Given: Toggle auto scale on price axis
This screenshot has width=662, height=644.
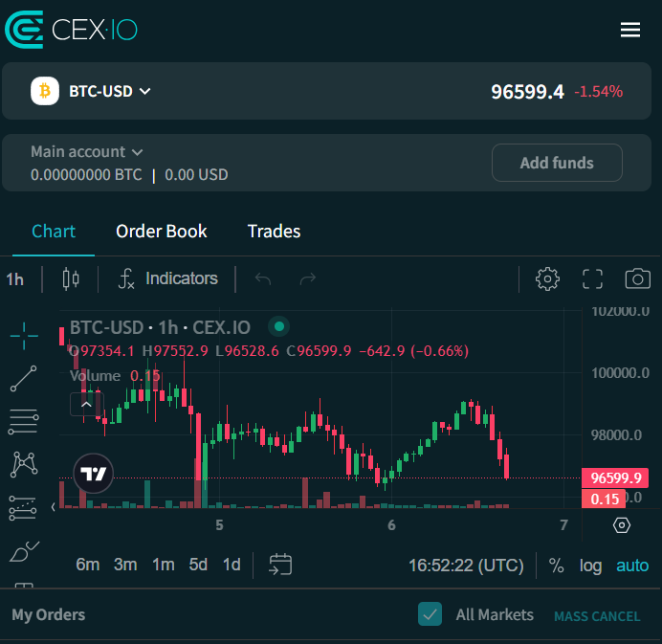Looking at the screenshot, I should point(632,566).
